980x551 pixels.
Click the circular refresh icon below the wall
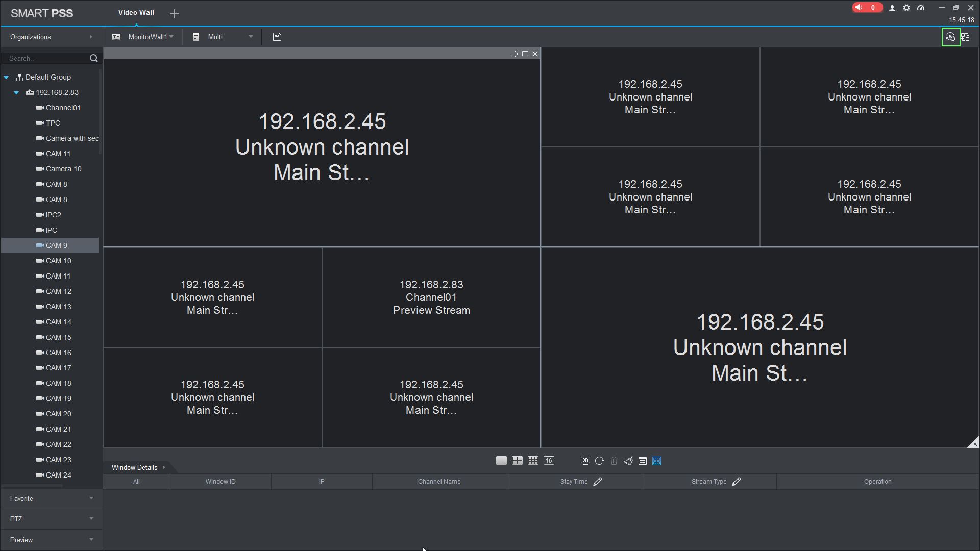(x=600, y=461)
